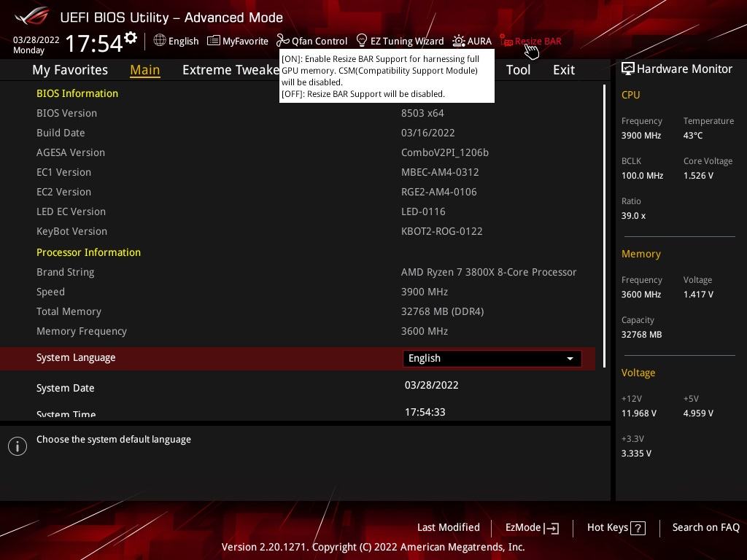Click the BIOS Version row label
747x560 pixels.
coord(66,113)
